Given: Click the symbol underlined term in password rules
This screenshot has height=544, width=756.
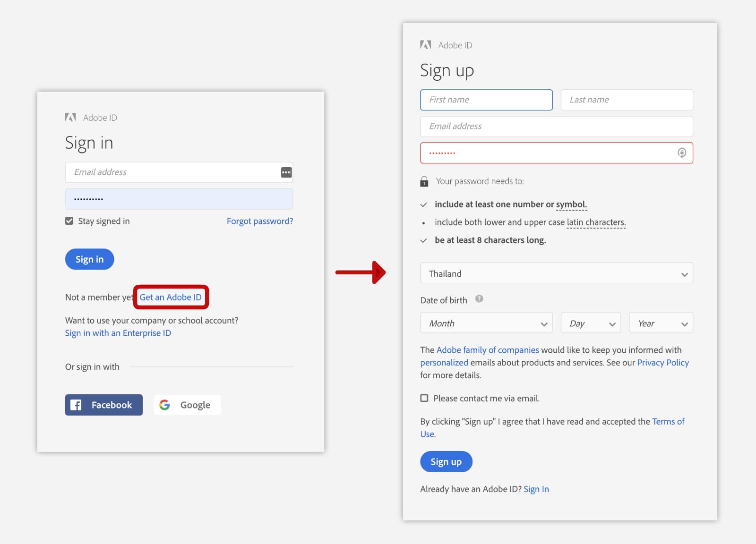Looking at the screenshot, I should (x=571, y=204).
